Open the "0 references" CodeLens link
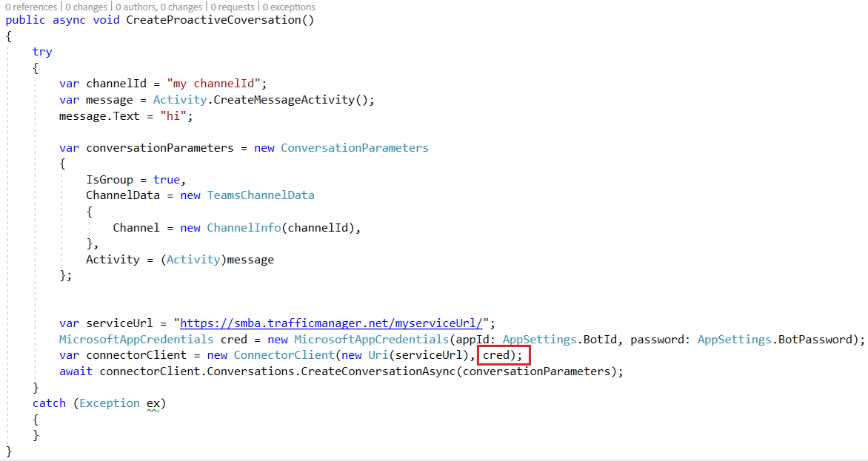Image resolution: width=868 pixels, height=461 pixels. coord(30,7)
